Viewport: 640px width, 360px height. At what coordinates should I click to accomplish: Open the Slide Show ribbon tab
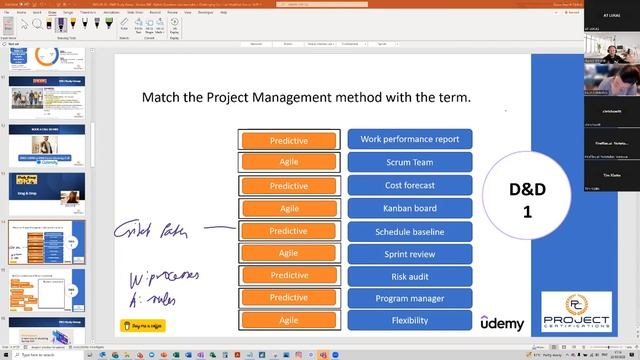pyautogui.click(x=135, y=13)
